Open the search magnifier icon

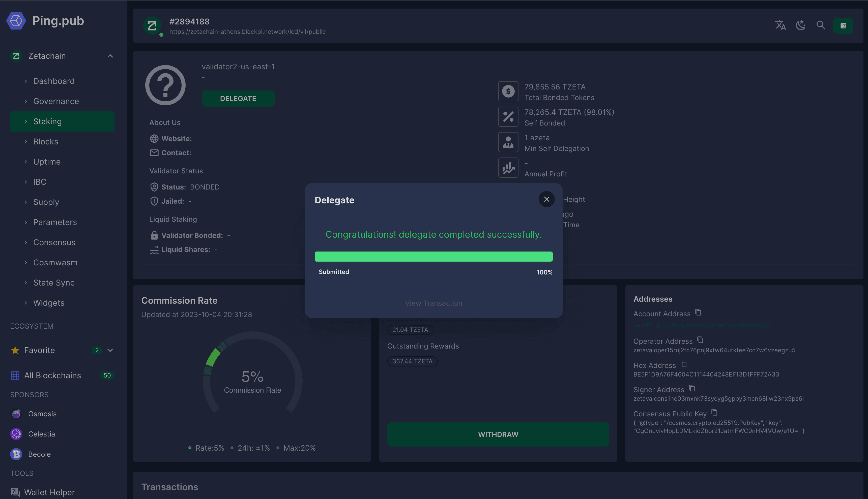[x=820, y=25]
